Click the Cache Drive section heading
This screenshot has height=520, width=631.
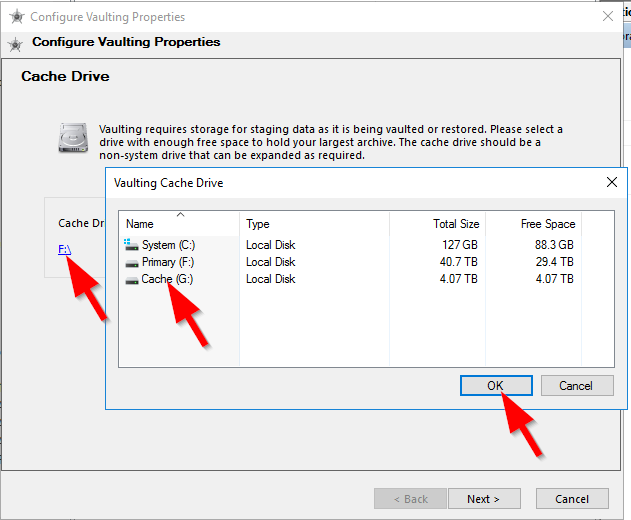point(65,76)
